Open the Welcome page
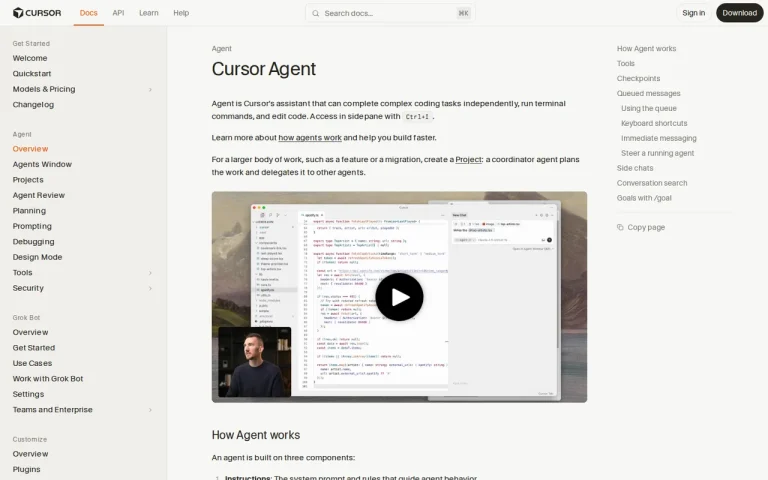Viewport: 768px width, 480px height. (x=30, y=58)
